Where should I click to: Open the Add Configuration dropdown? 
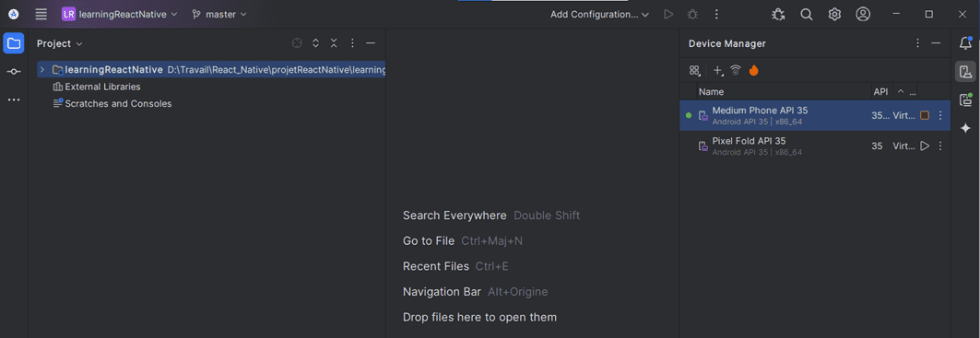tap(599, 14)
